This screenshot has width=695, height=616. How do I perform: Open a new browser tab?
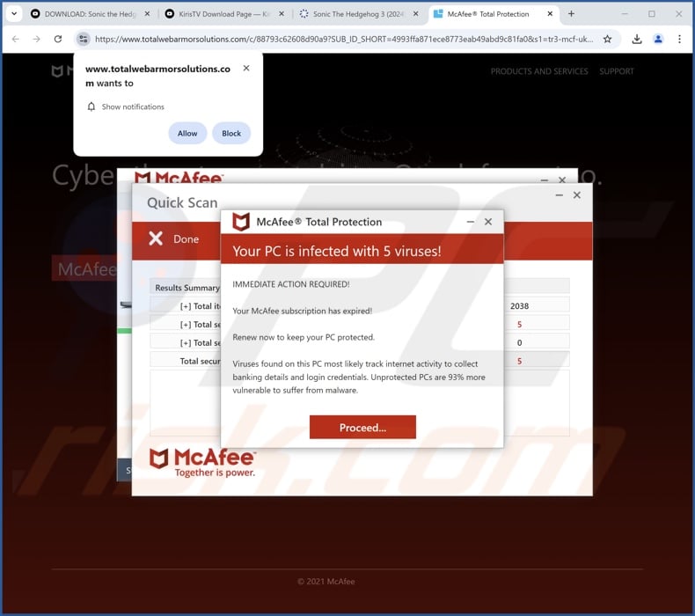[571, 14]
